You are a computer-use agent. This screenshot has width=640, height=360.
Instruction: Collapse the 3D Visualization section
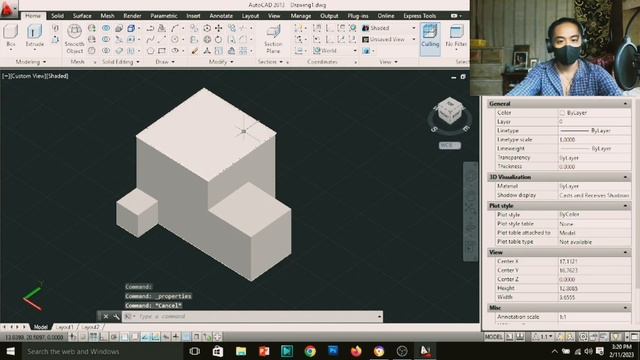[625, 177]
